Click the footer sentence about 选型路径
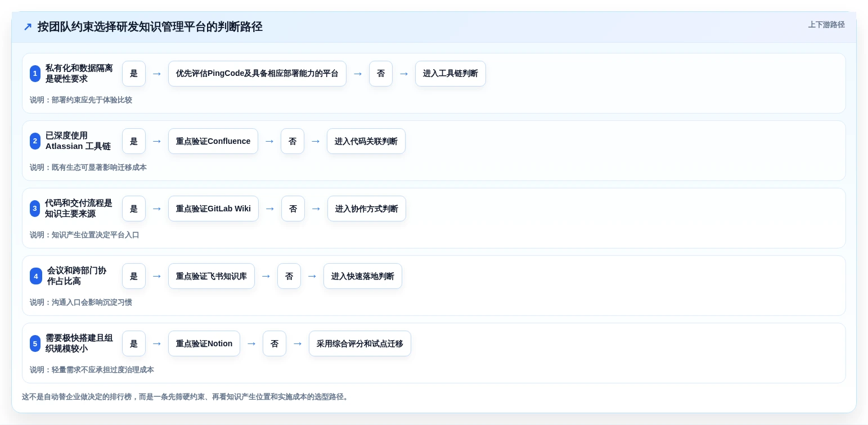This screenshot has height=425, width=868. click(186, 397)
